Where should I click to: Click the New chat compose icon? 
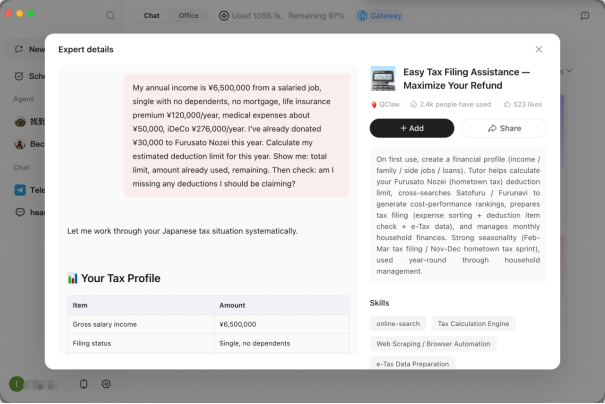pyautogui.click(x=19, y=49)
